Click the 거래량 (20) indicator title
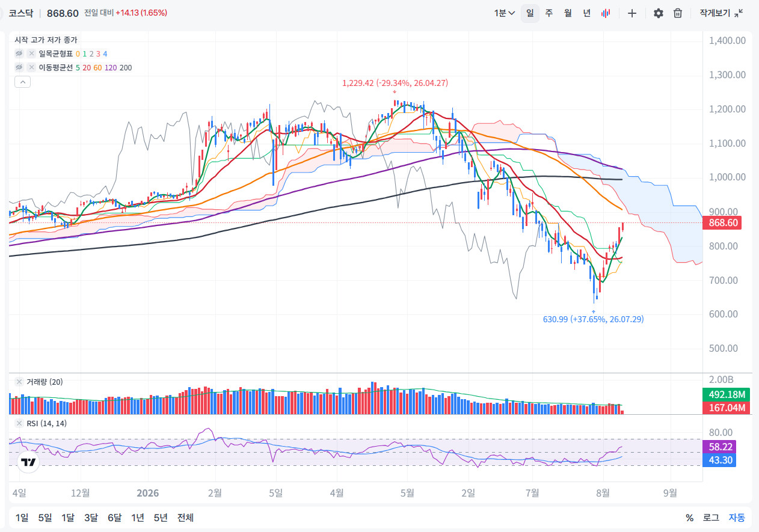 [x=45, y=382]
